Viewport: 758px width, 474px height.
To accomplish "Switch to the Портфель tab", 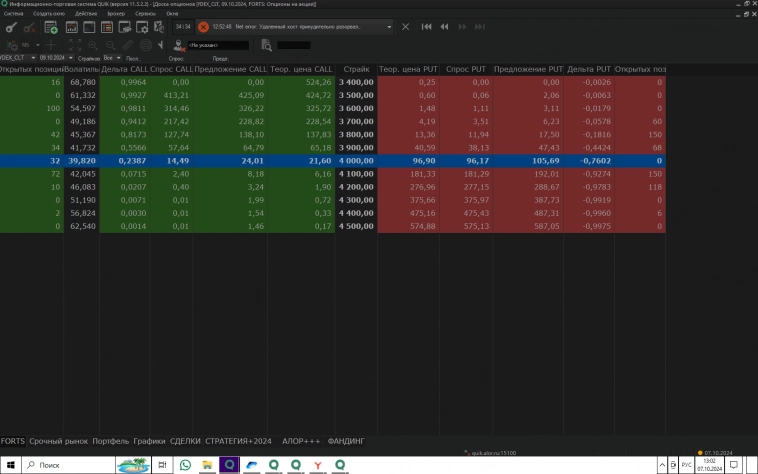I will click(110, 441).
